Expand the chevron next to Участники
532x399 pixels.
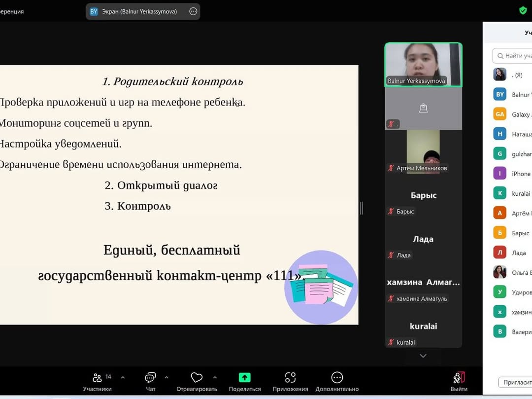click(x=123, y=378)
